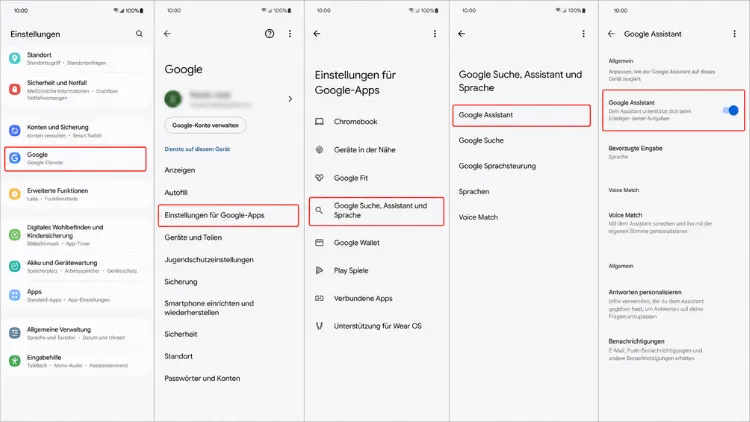The width and height of the screenshot is (750, 422).
Task: Tap Google Wallet card icon
Action: pos(319,243)
